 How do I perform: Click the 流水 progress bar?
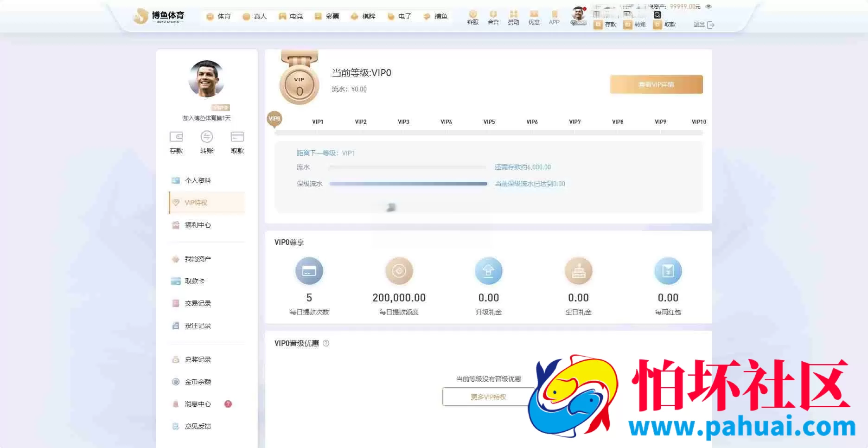click(408, 167)
